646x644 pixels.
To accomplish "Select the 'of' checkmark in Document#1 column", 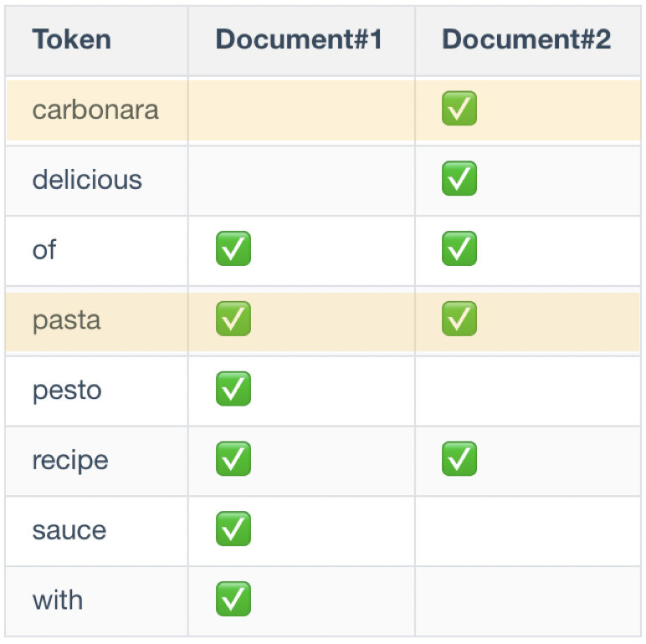I will (233, 248).
